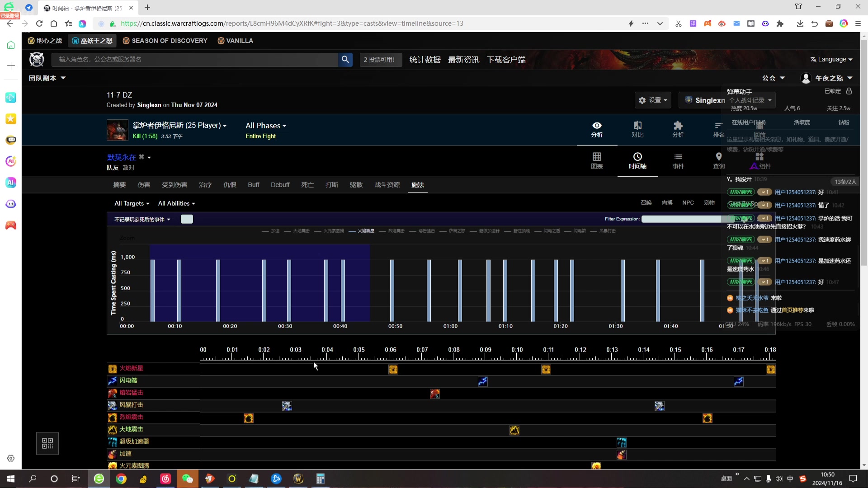
Task: Switch to the Debuff tab
Action: click(280, 185)
